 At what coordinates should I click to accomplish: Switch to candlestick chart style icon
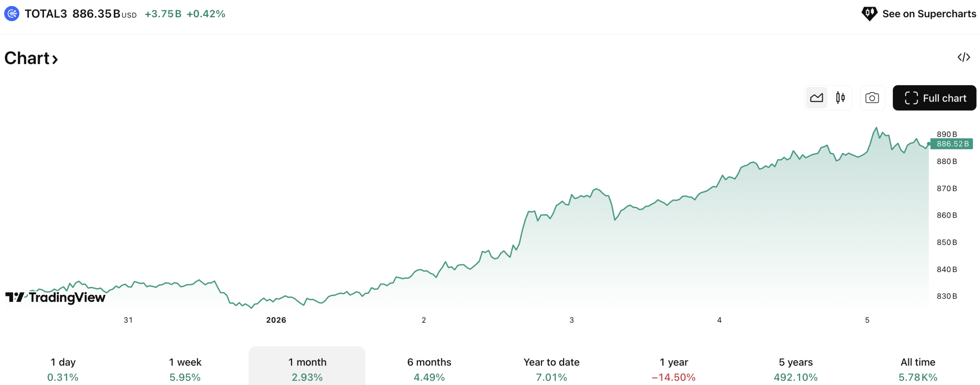point(840,98)
